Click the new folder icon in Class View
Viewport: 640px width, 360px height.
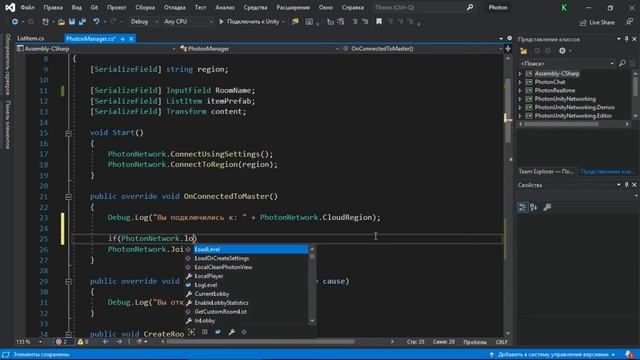pyautogui.click(x=523, y=51)
